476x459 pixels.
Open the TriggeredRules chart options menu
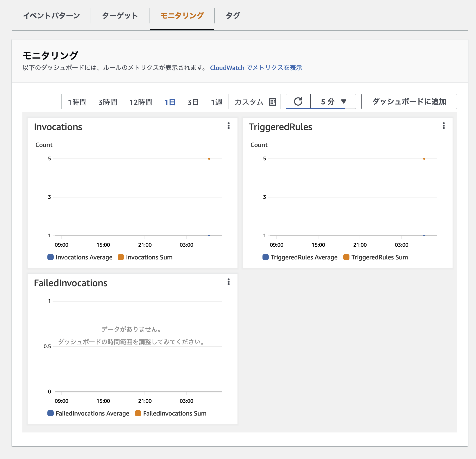[x=443, y=126]
